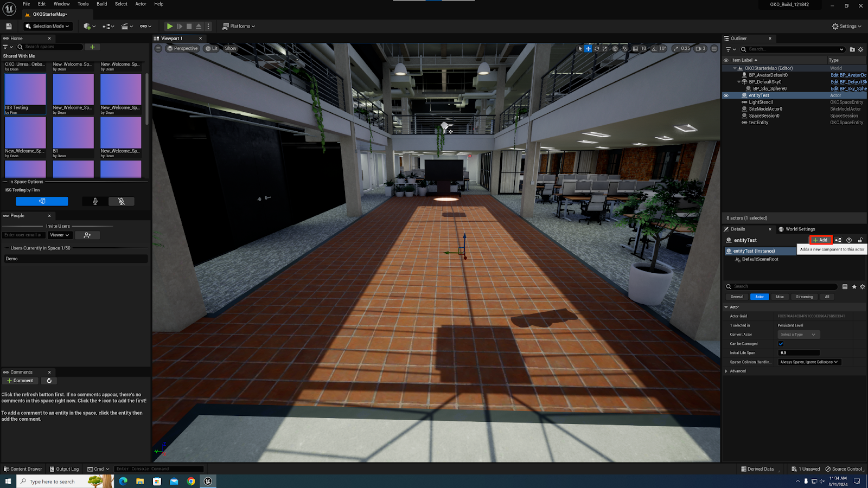Click the Save icon in main toolbar
The image size is (868, 488).
[9, 26]
